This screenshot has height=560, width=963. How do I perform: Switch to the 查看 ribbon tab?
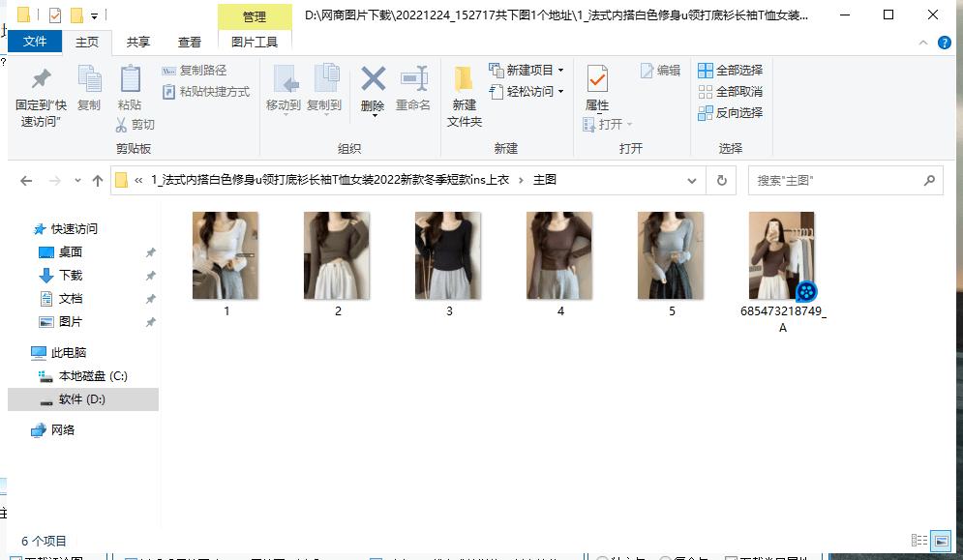tap(188, 42)
